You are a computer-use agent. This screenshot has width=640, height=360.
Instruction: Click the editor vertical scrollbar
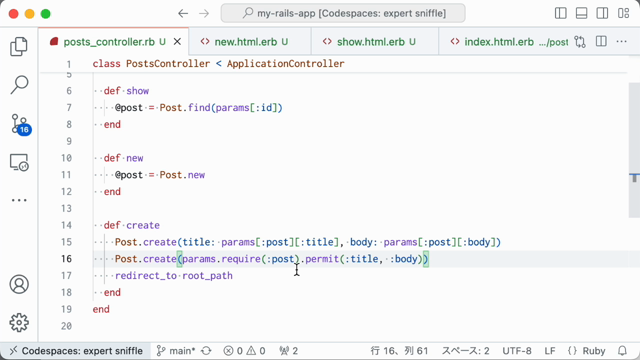tap(634, 150)
